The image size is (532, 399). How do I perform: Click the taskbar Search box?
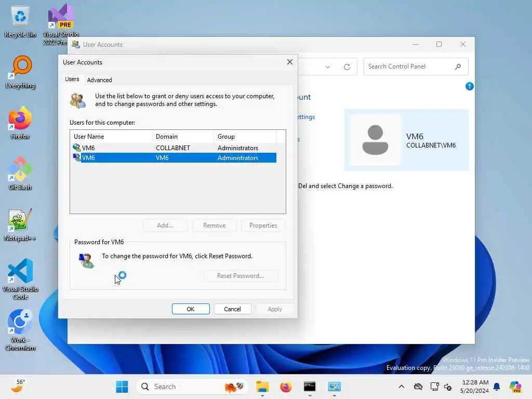[x=192, y=387]
